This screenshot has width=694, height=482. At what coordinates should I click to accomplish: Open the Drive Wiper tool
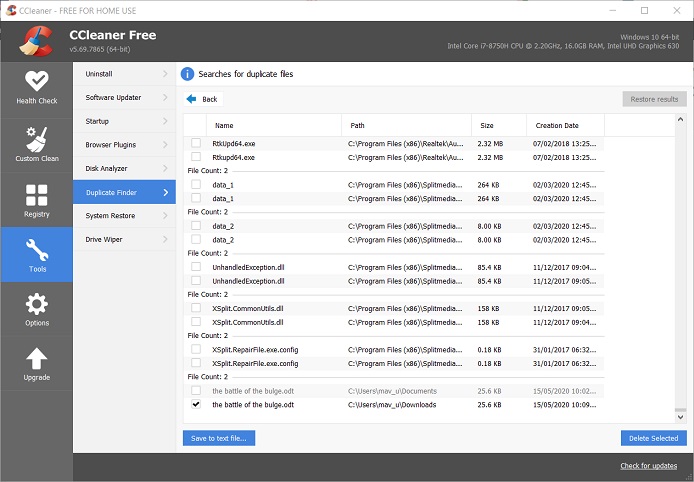click(124, 239)
